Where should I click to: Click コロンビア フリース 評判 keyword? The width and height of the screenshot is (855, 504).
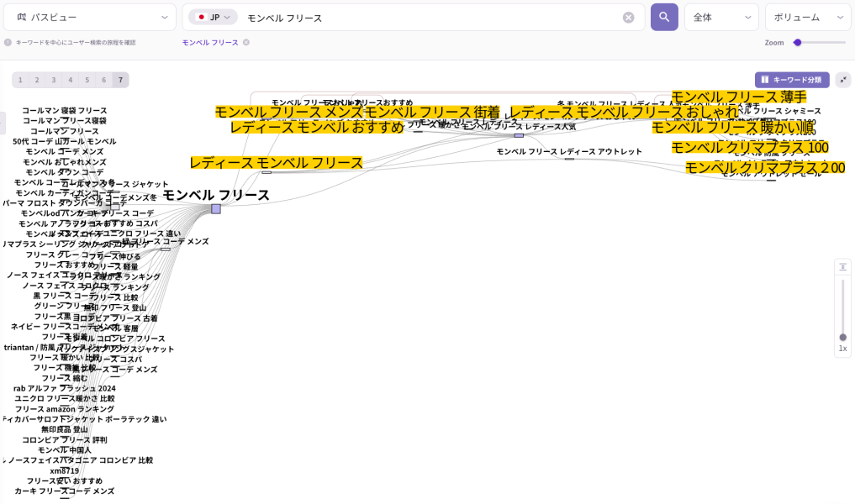coord(65,440)
